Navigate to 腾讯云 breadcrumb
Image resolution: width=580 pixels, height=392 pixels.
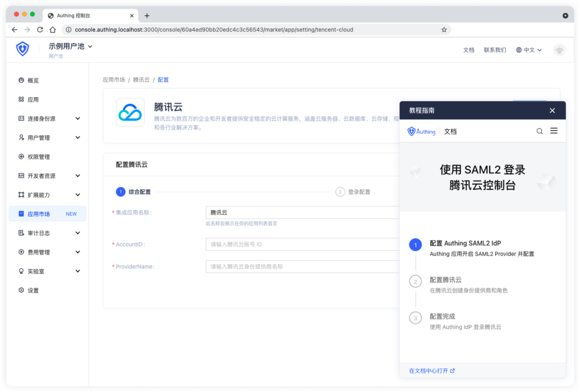click(x=141, y=79)
